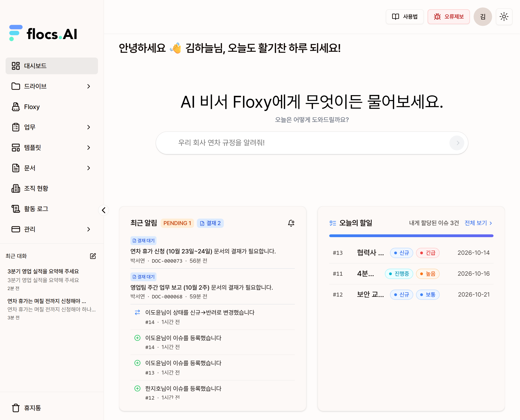This screenshot has width=520, height=420.
Task: Open the 김 user avatar
Action: [x=482, y=16]
